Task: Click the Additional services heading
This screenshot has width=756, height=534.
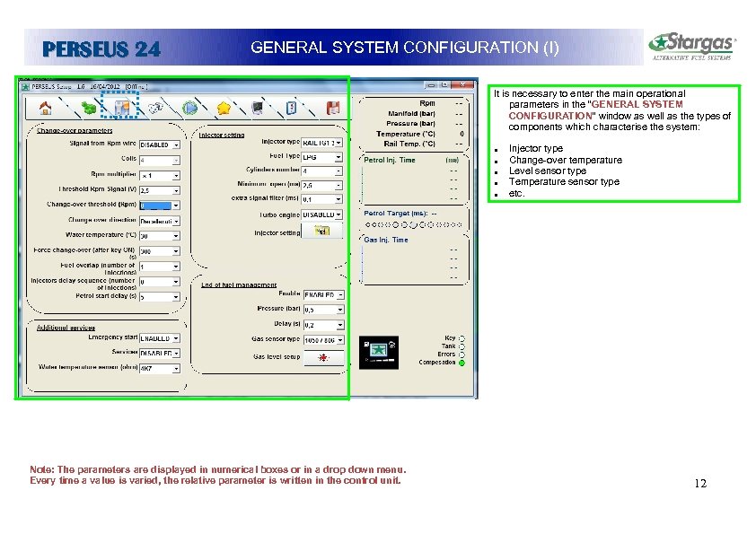Action: pyautogui.click(x=66, y=328)
